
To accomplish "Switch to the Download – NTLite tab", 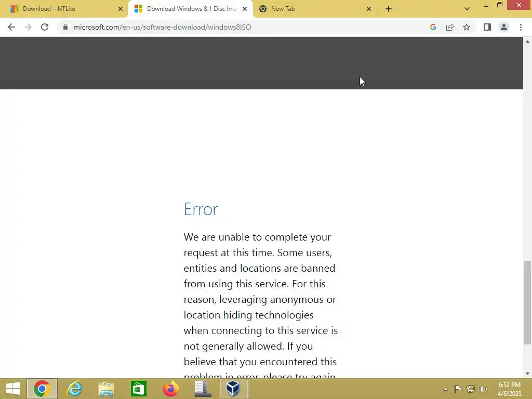I will click(x=64, y=9).
